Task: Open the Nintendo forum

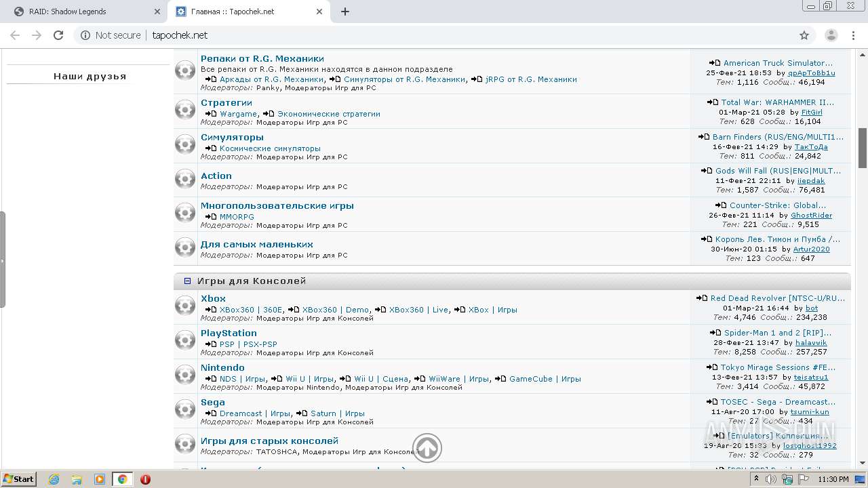Action: [222, 367]
